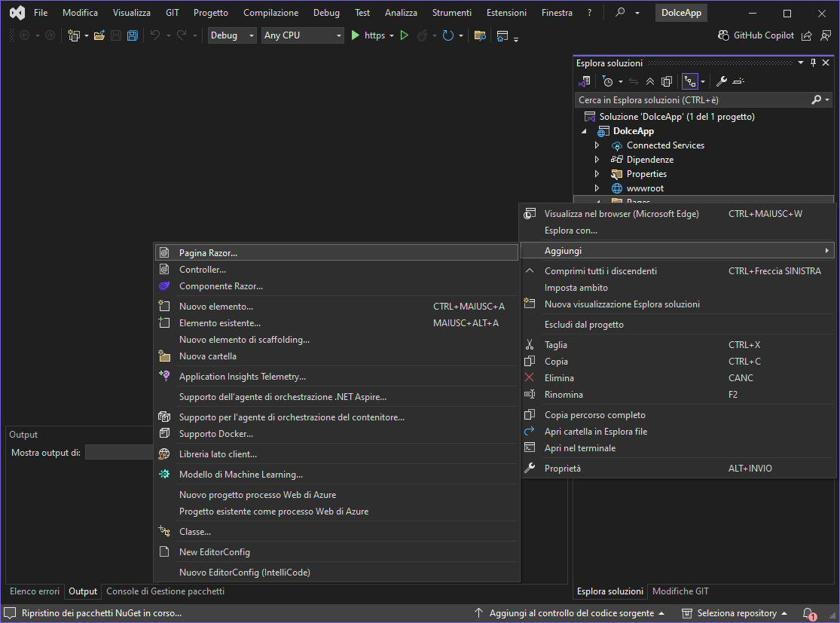The image size is (840, 623).
Task: Click Supporto Docker... menu entry
Action: click(337, 434)
